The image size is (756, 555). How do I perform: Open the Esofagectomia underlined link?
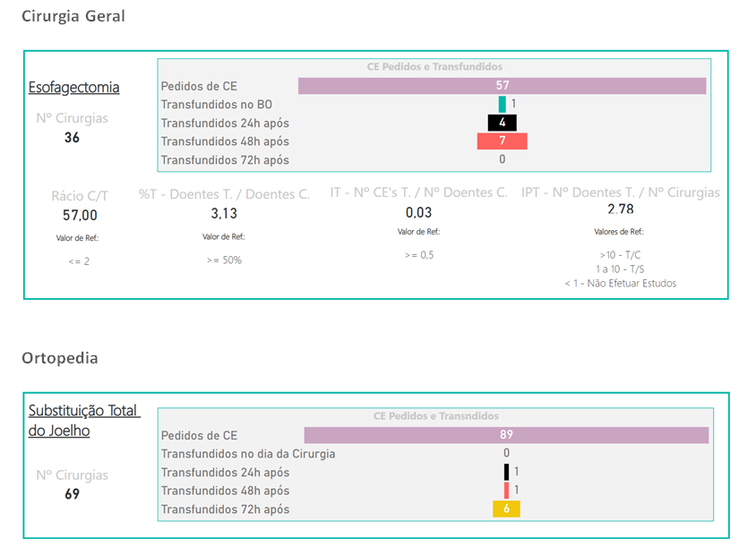(73, 88)
